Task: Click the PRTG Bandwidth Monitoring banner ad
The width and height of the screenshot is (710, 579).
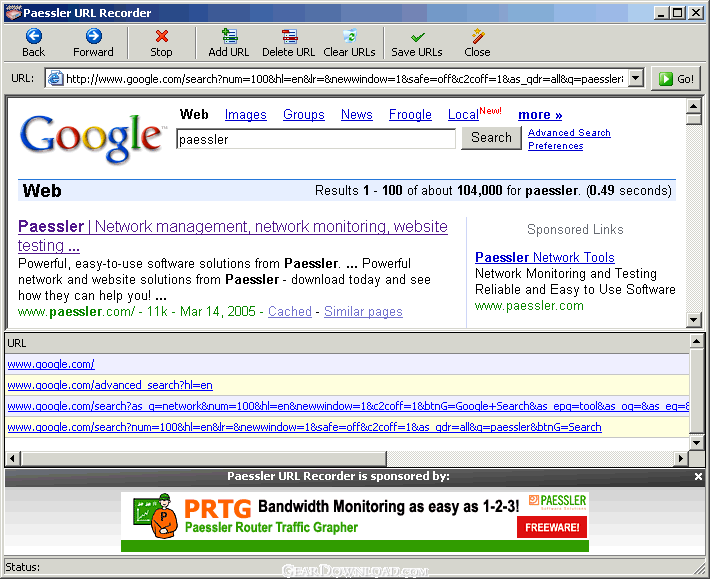Action: click(355, 522)
